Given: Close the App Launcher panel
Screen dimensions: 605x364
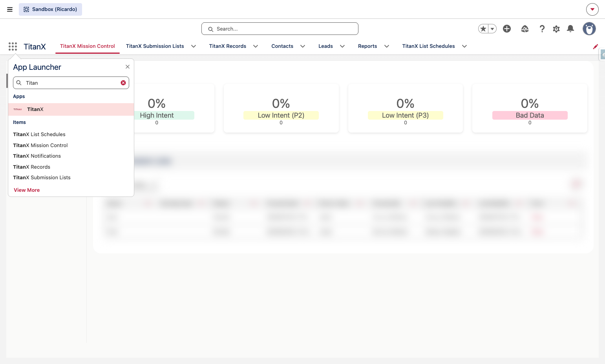Looking at the screenshot, I should click(x=128, y=67).
